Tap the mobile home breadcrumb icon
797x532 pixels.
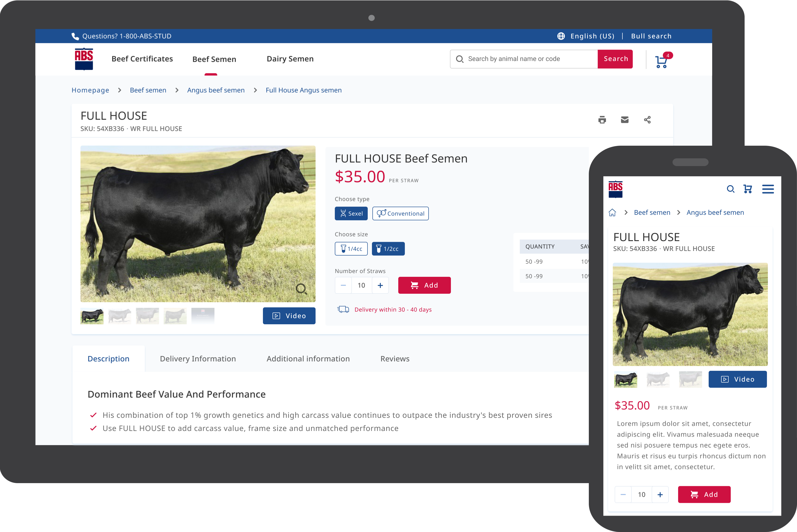click(x=612, y=212)
